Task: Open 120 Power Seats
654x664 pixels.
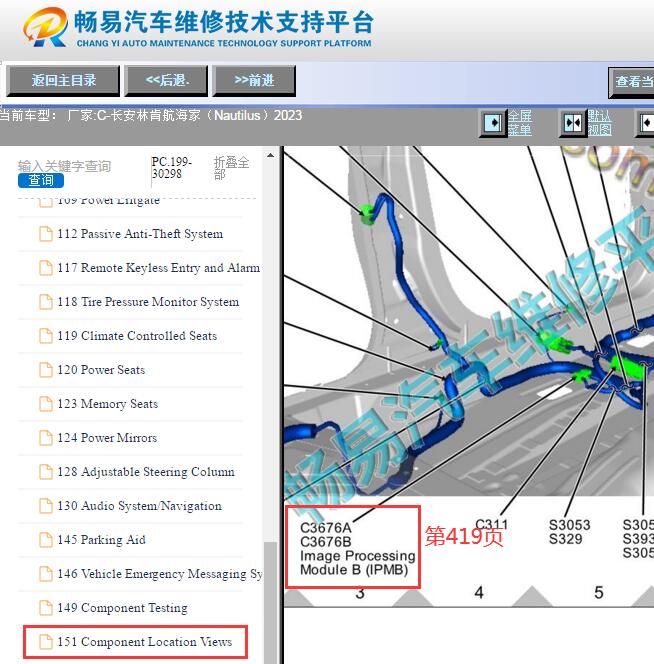Action: (x=101, y=370)
